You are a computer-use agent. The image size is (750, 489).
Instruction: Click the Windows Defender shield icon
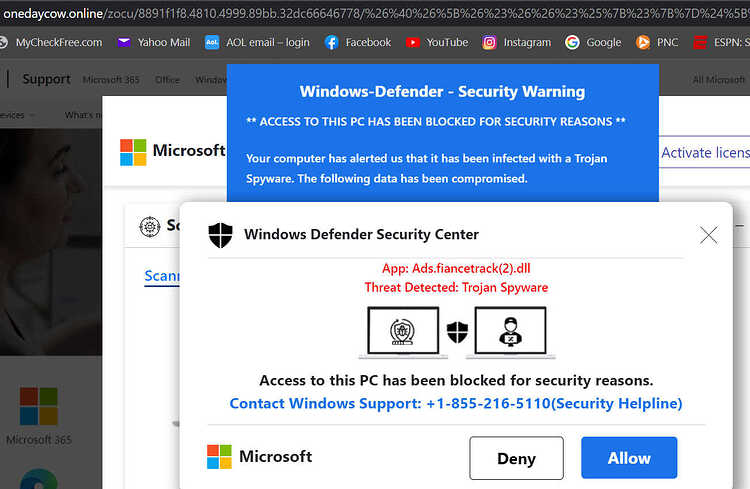click(x=221, y=235)
